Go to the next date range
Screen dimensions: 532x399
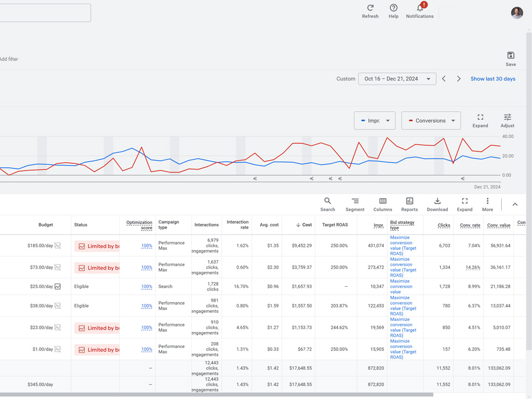[x=459, y=79]
